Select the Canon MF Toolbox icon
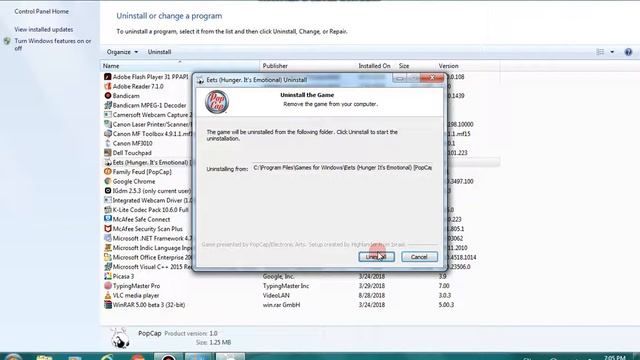This screenshot has width=640, height=360. 108,133
